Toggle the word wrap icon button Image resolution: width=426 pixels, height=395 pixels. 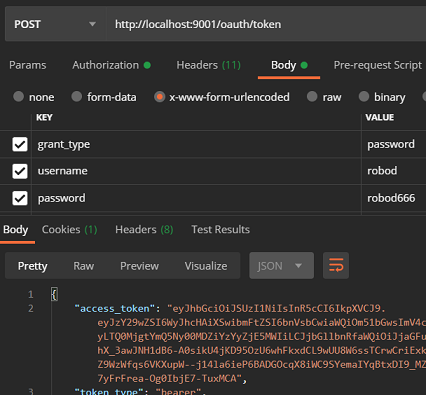point(336,266)
